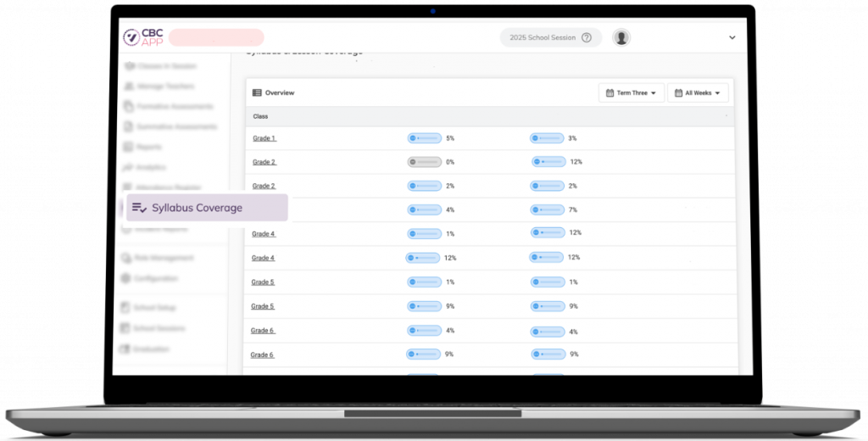
Task: Select Analytics in the sidebar
Action: pyautogui.click(x=151, y=168)
